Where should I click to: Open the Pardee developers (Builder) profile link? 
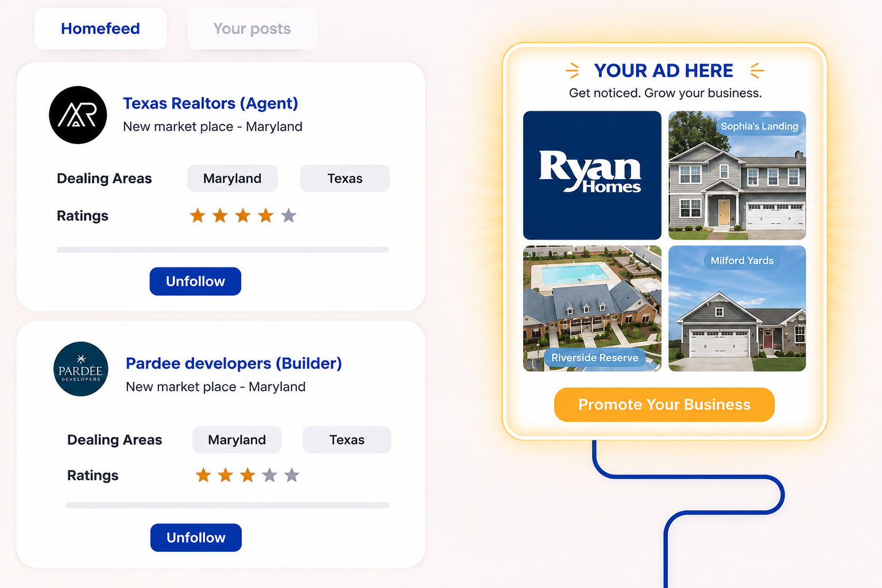coord(234,363)
